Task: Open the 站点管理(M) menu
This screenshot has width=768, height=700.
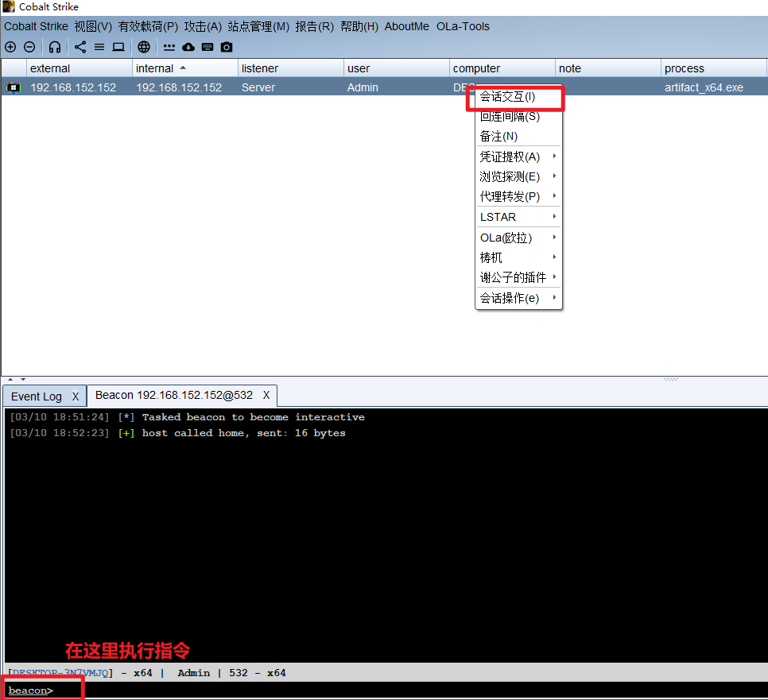Action: point(258,26)
